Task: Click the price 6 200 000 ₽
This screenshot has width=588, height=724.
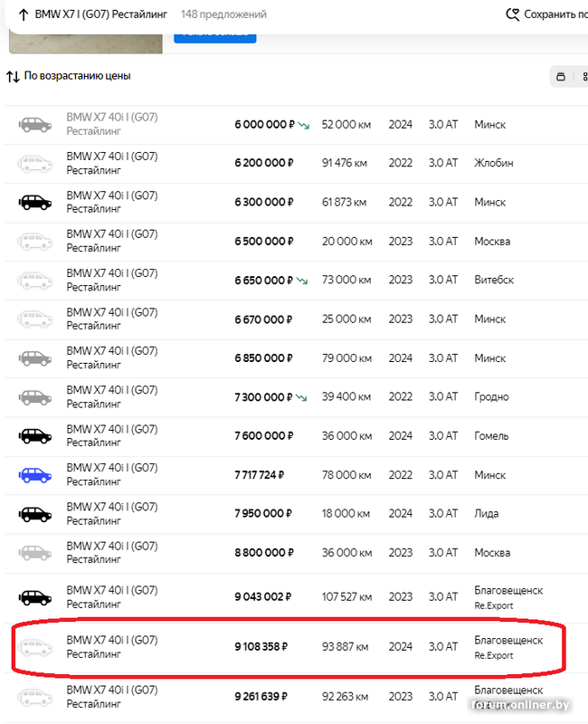Action: [264, 163]
